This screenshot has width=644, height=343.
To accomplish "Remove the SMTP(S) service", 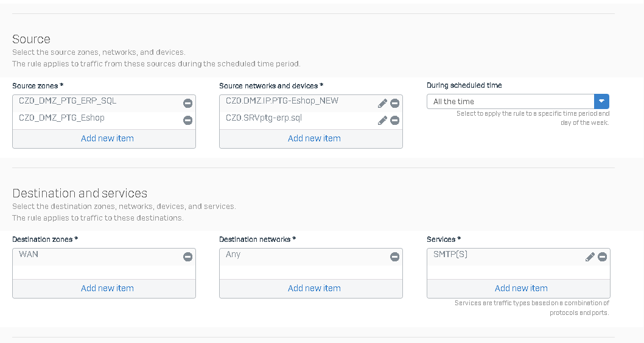I will (x=603, y=257).
